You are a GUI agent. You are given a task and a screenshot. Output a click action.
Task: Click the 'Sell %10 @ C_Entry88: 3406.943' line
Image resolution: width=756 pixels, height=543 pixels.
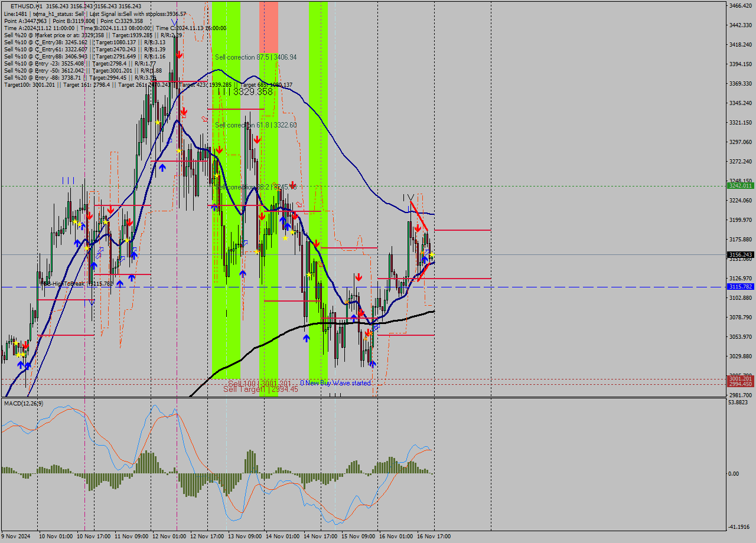[84, 56]
